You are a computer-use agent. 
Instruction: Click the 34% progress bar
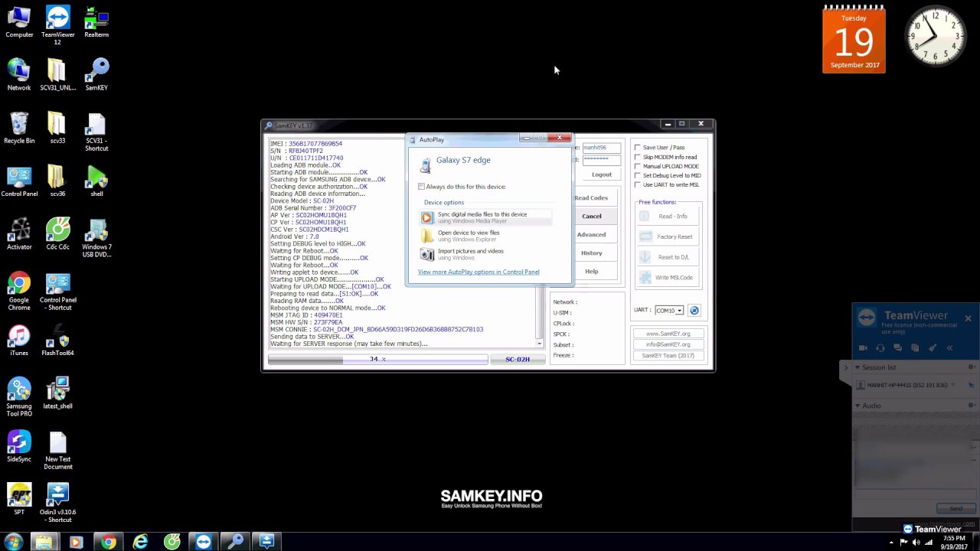[377, 359]
